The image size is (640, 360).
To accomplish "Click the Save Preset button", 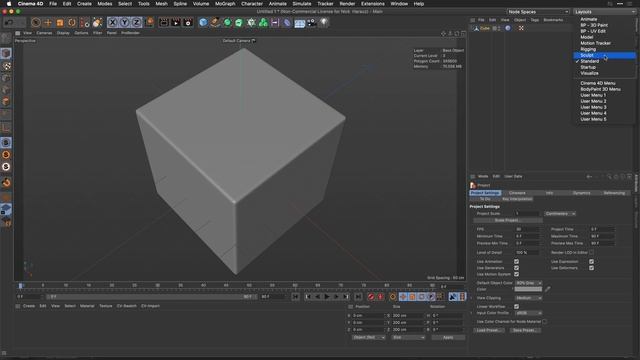I will coord(525,330).
